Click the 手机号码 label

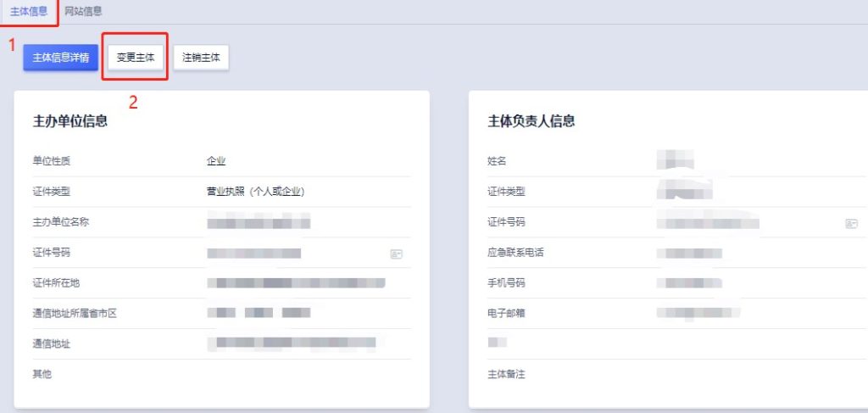click(x=506, y=283)
